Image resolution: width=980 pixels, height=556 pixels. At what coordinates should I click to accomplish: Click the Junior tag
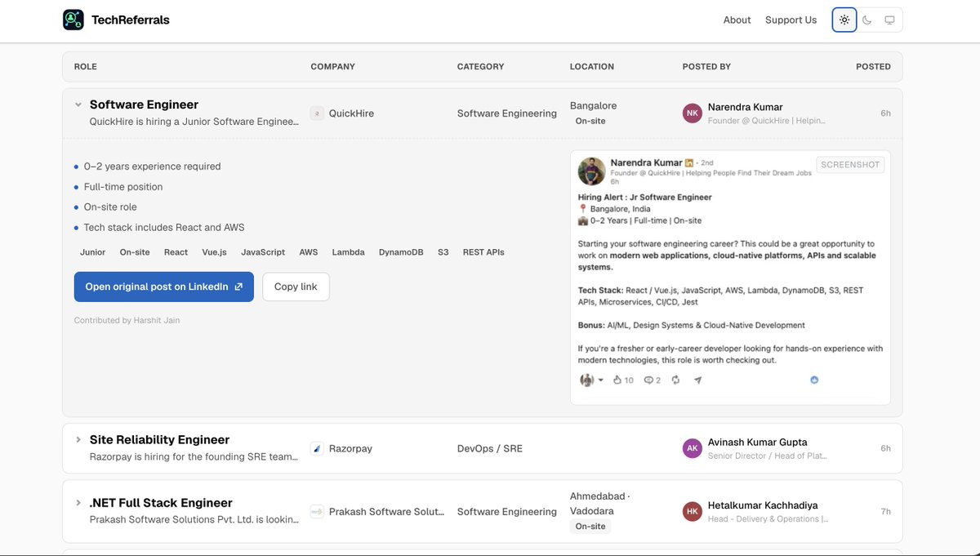point(93,252)
